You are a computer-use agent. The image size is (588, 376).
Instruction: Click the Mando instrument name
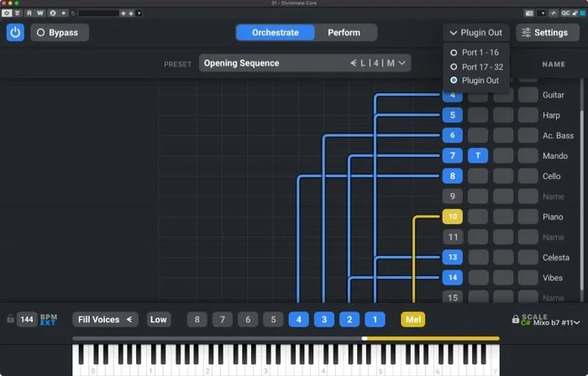(555, 156)
